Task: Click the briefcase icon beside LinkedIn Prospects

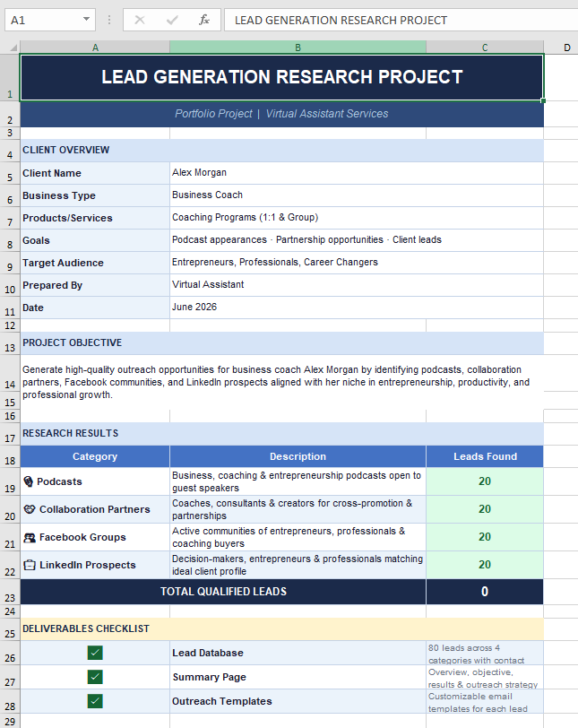Action: [30, 565]
